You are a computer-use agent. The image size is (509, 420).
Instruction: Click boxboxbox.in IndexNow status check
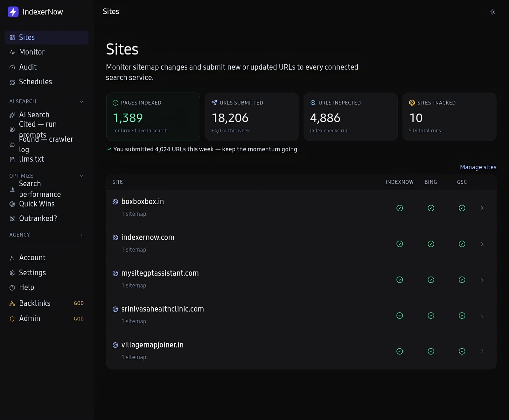click(400, 208)
